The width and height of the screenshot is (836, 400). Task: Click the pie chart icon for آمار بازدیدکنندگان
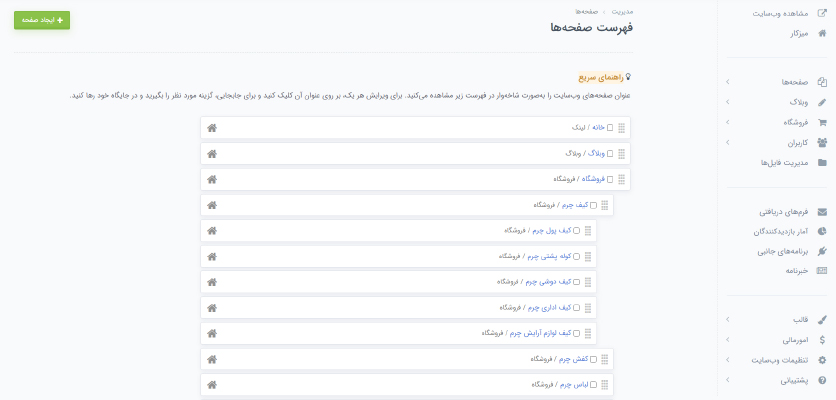(x=822, y=231)
